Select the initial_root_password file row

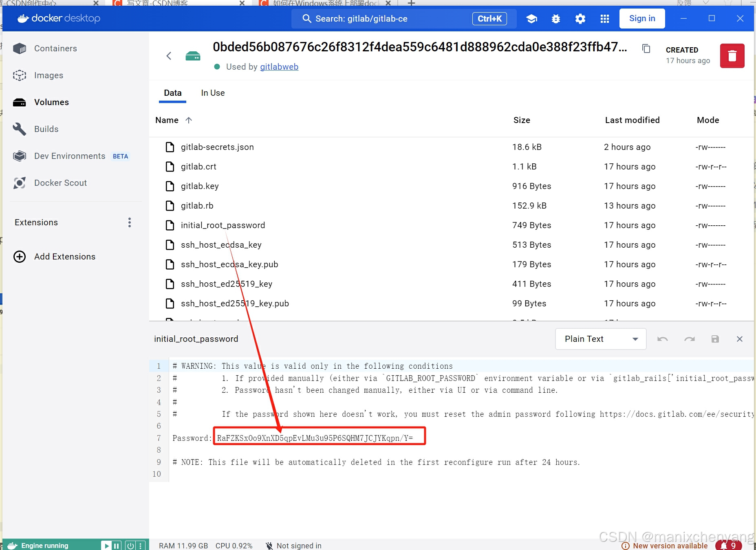[x=451, y=225]
